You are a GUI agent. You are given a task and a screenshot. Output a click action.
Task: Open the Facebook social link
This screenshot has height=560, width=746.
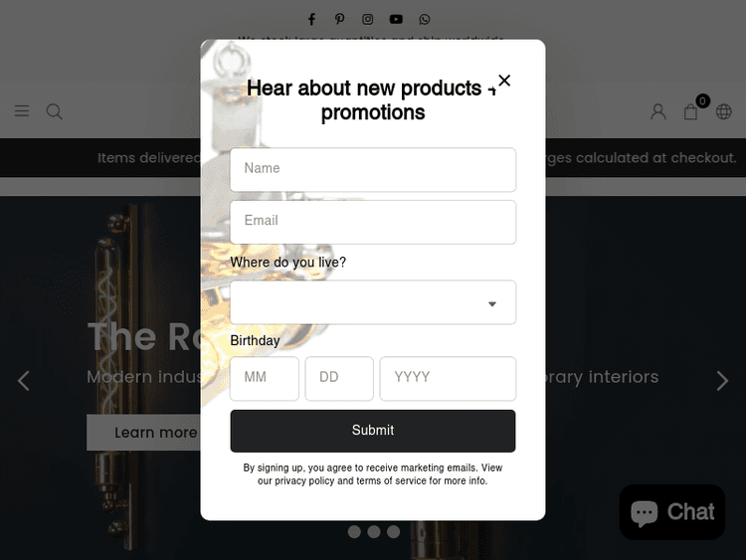click(x=311, y=19)
